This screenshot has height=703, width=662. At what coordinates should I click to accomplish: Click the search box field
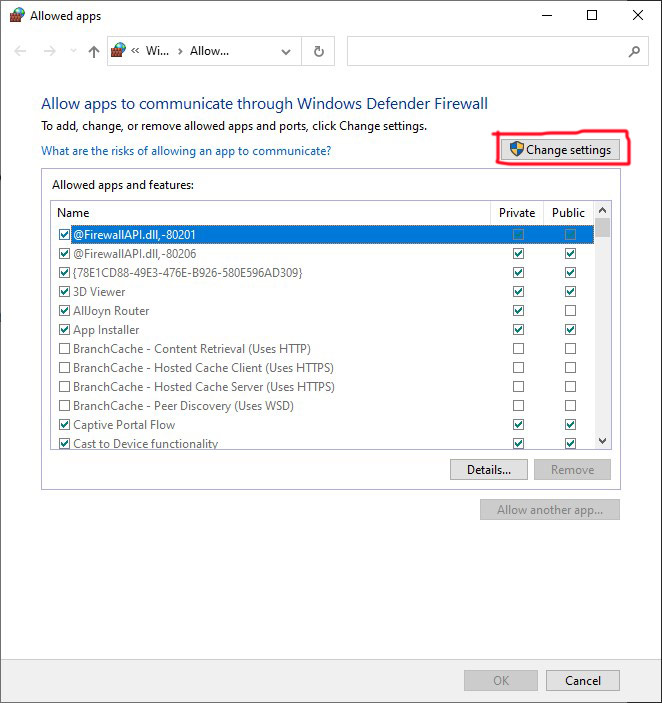coord(498,51)
